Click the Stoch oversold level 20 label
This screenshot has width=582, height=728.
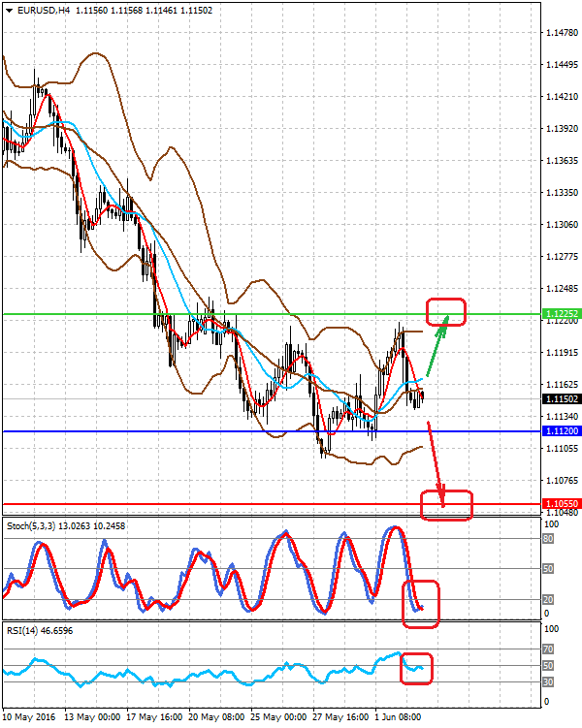pyautogui.click(x=548, y=600)
